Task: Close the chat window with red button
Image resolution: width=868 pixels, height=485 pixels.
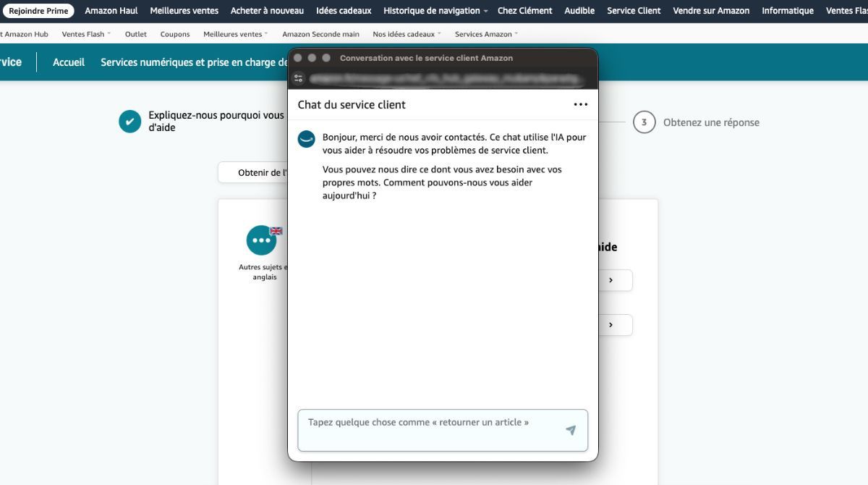Action: tap(297, 58)
